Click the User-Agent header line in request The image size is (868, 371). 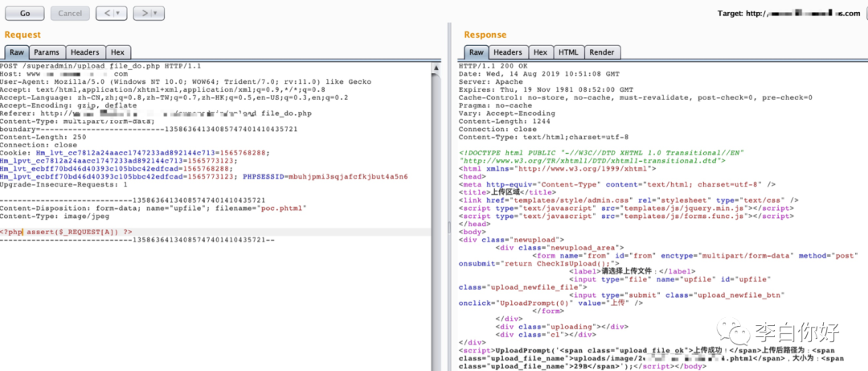[186, 81]
